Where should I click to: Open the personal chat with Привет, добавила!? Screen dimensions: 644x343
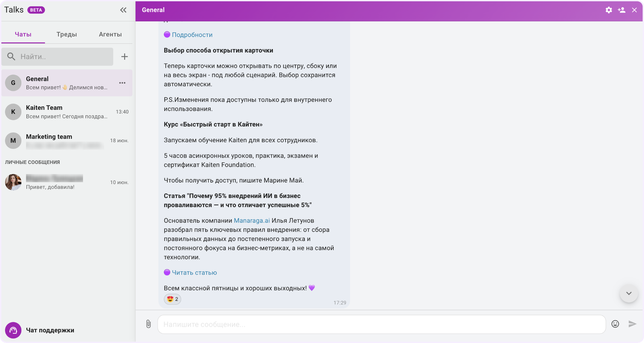tap(67, 182)
